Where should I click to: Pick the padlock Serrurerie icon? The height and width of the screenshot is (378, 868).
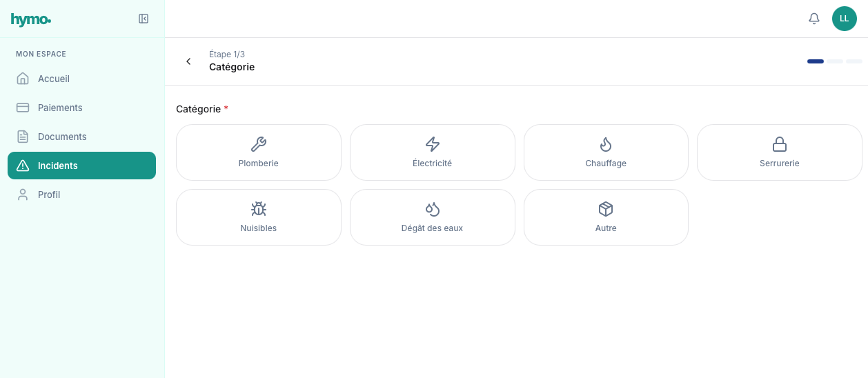pyautogui.click(x=779, y=144)
